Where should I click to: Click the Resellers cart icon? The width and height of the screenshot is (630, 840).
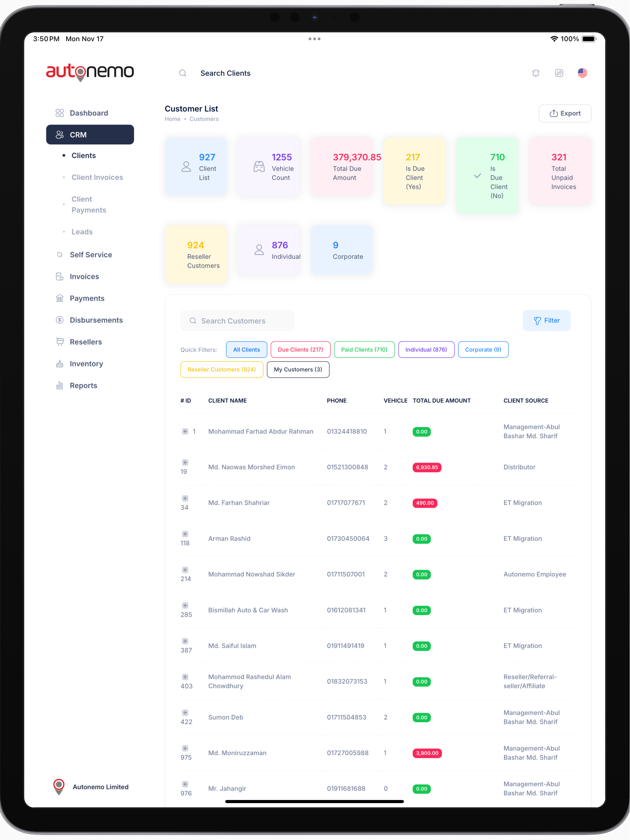60,342
